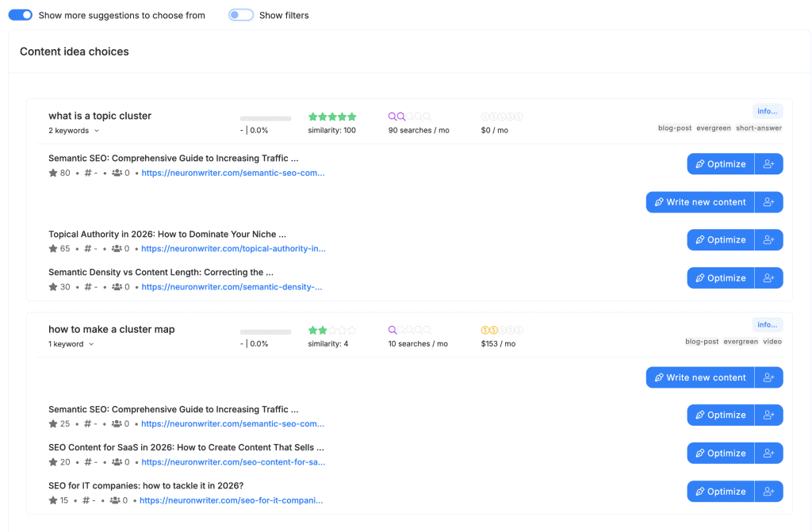Disable Show more suggestions toggle
Viewport: 812px width, 532px height.
tap(21, 15)
